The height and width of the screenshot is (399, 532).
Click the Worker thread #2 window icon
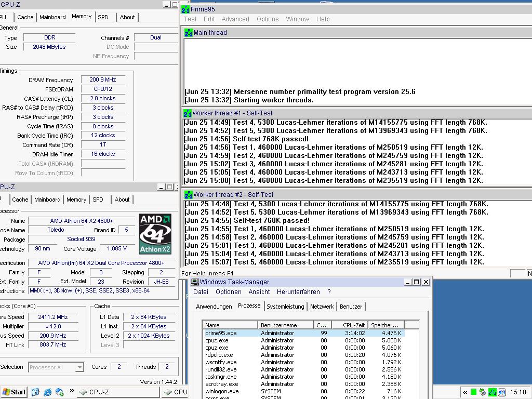pyautogui.click(x=188, y=195)
